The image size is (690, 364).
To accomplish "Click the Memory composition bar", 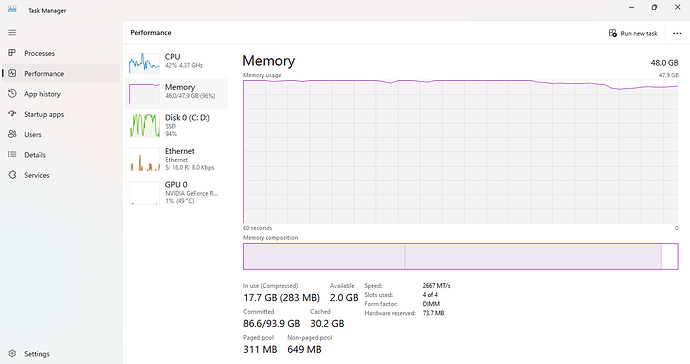I will pyautogui.click(x=460, y=256).
